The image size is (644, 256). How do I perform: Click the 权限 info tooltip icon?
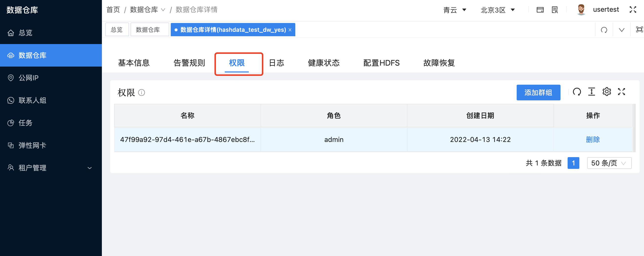click(142, 93)
